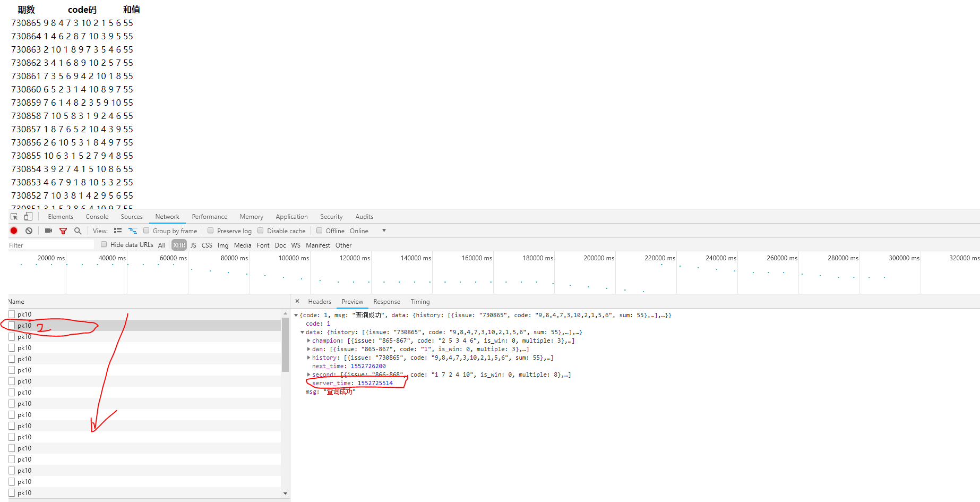Filter requests by Manifest
The height and width of the screenshot is (502, 980).
point(318,245)
